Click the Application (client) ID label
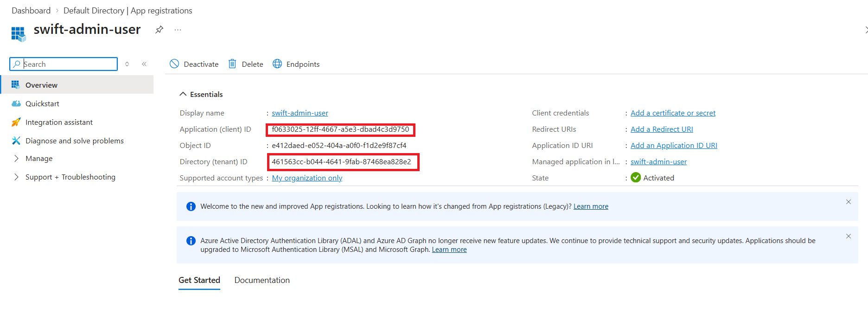 [215, 129]
